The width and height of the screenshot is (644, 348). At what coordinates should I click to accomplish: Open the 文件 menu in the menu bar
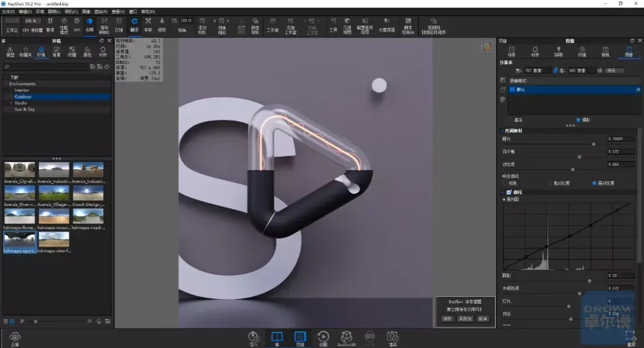(8, 11)
